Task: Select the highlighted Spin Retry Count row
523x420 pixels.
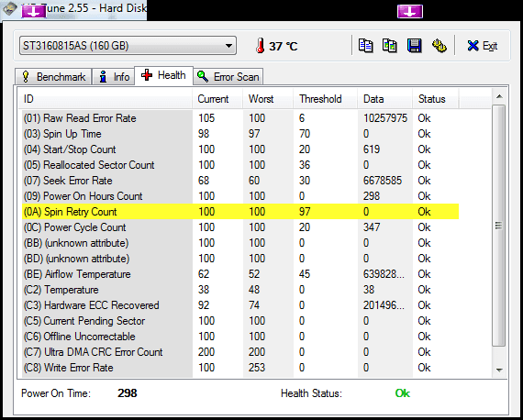Action: tap(240, 212)
